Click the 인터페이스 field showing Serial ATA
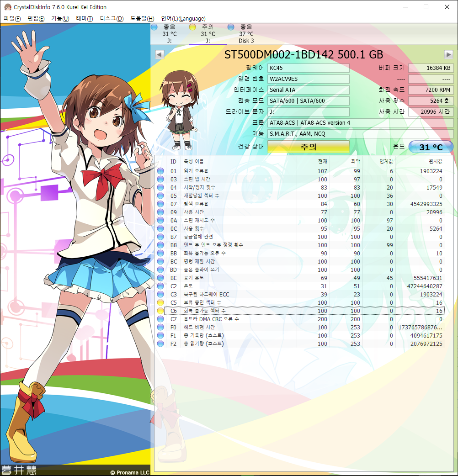Screen dimensions: 458x476 tap(308, 90)
